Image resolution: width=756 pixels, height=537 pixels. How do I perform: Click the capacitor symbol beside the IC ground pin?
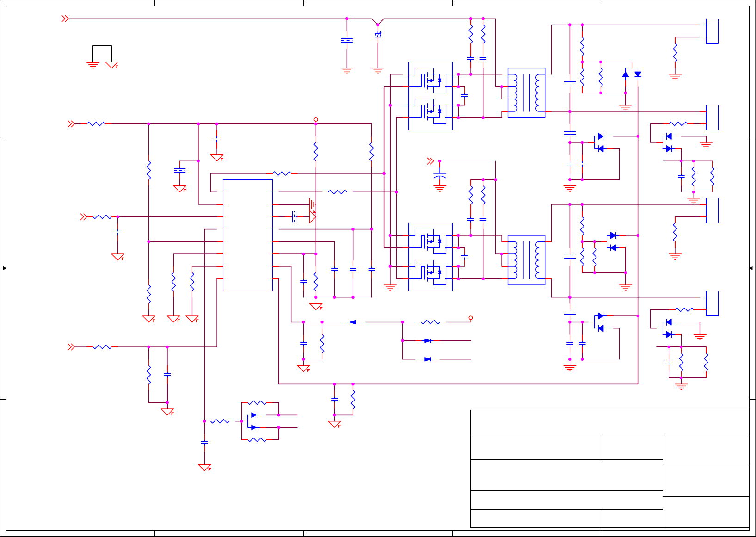[x=294, y=216]
